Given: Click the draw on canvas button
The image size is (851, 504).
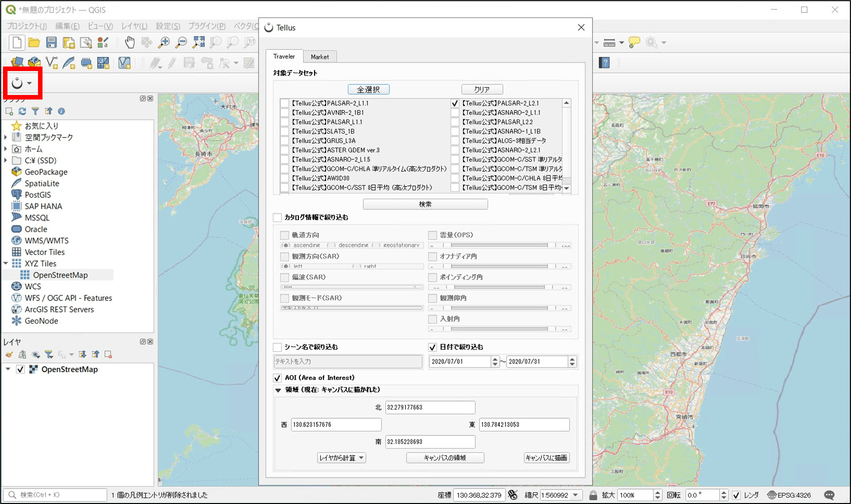Looking at the screenshot, I should pyautogui.click(x=546, y=458).
